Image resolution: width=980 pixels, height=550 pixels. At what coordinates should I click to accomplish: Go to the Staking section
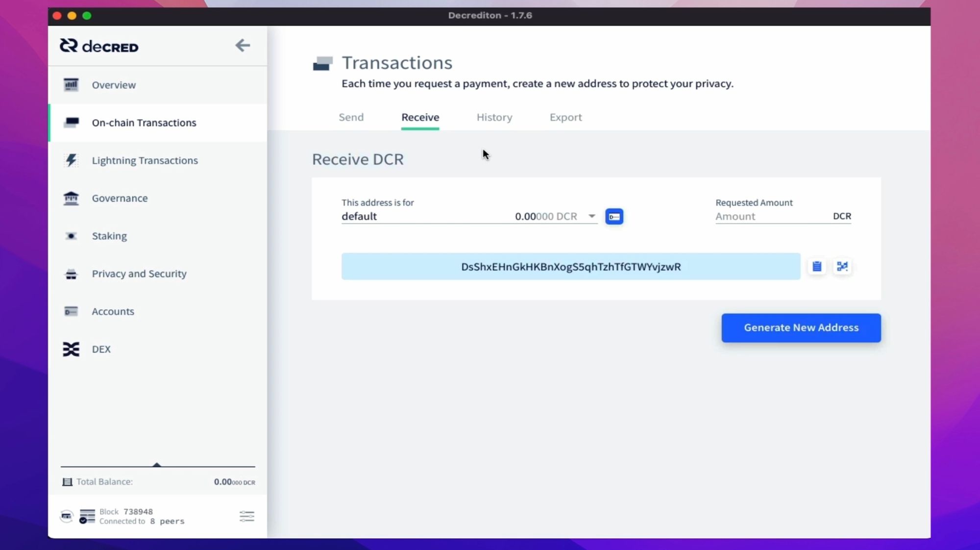[109, 236]
